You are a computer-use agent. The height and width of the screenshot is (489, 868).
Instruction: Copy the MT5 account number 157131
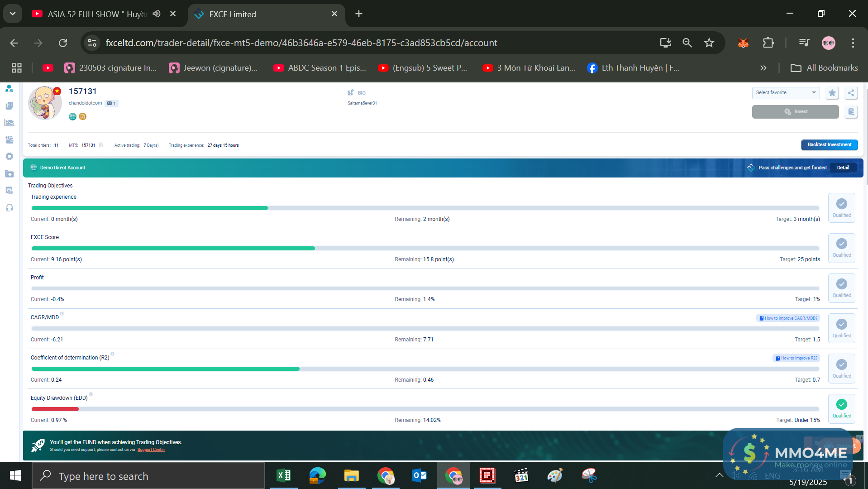click(101, 145)
